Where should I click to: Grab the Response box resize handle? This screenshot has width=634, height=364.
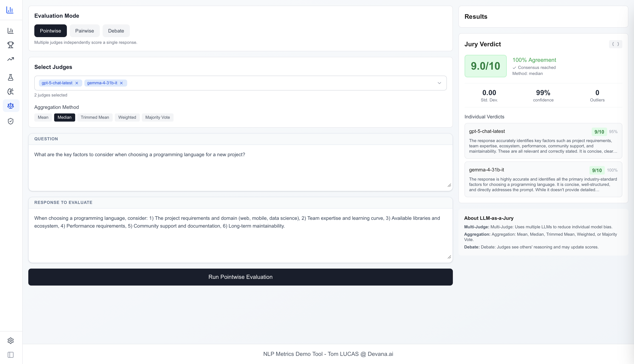449,257
